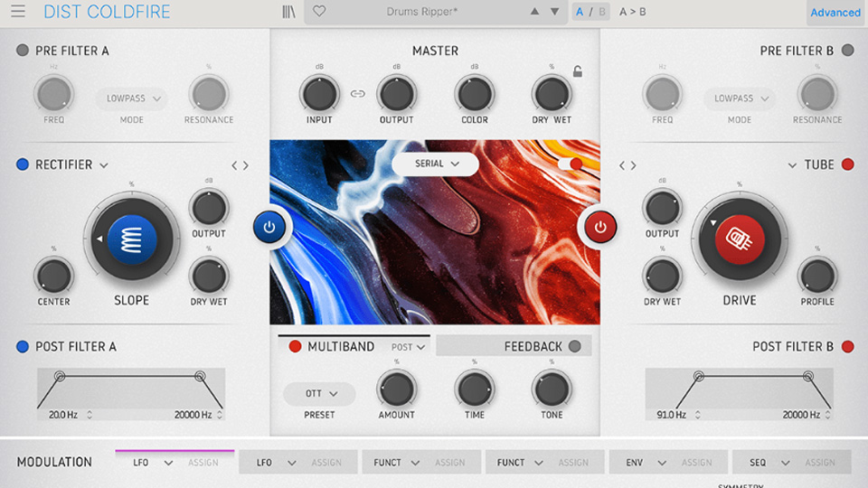This screenshot has width=868, height=488.
Task: Select the ENV modulation tab
Action: [645, 463]
